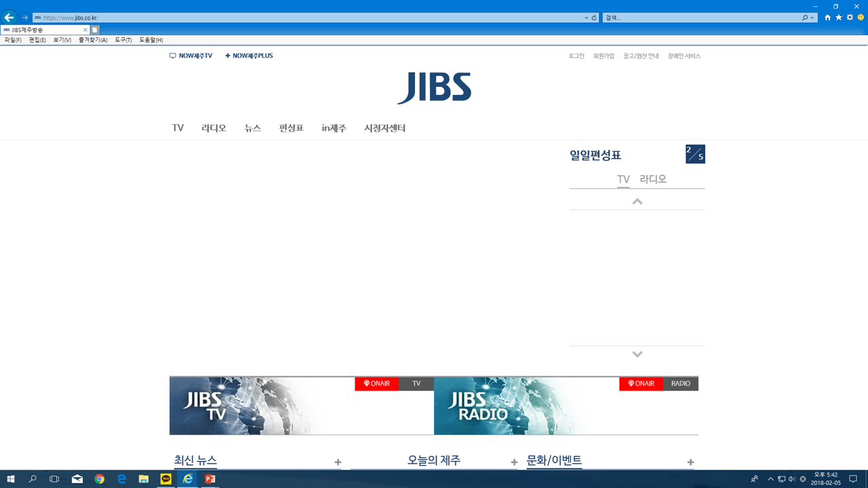Open Chrome from the taskbar

[x=100, y=479]
